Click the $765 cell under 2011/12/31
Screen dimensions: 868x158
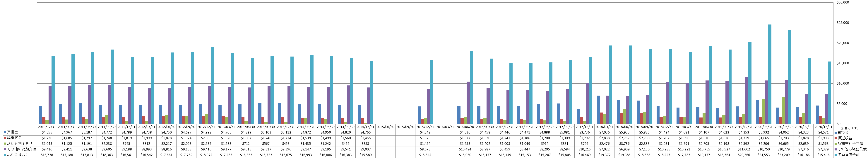point(126,144)
